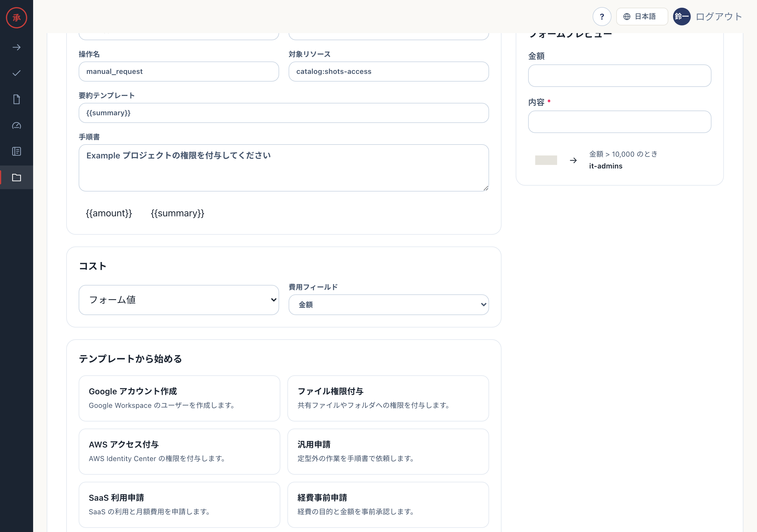Screen dimensions: 757x532
Task: Click the arrow icon before it-admins
Action: [x=573, y=160]
